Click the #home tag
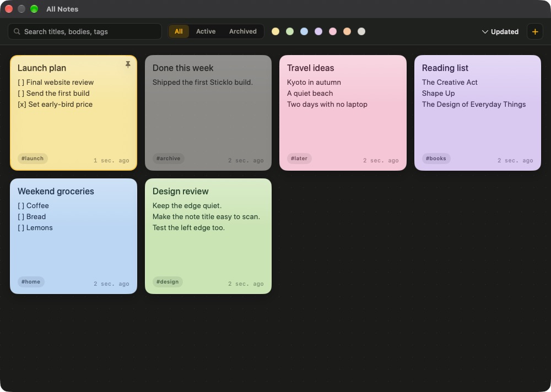551x392 pixels. pos(30,282)
